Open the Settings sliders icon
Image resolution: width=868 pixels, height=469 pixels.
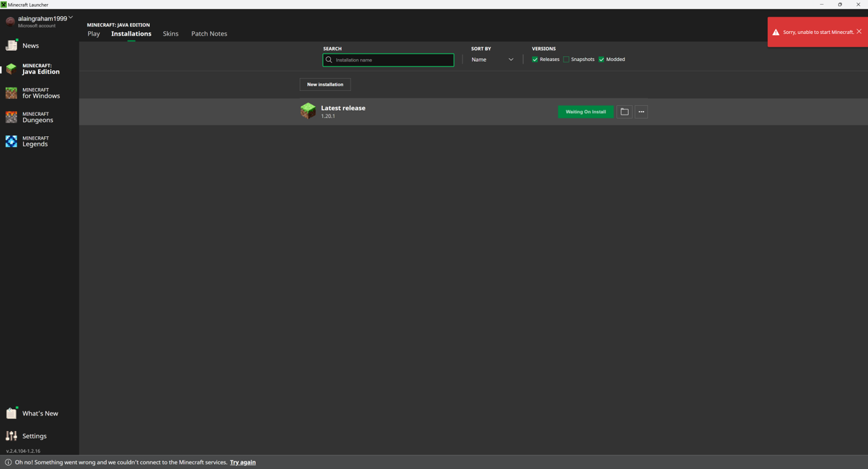[x=12, y=436]
